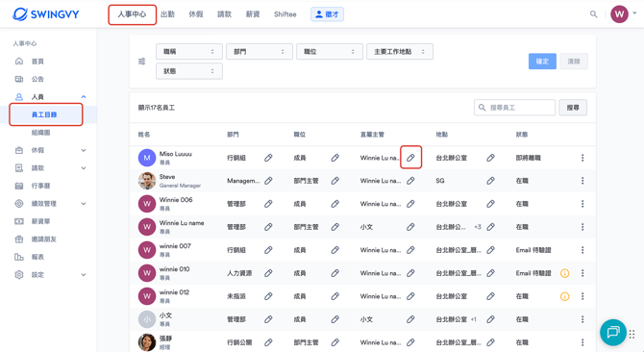The image size is (644, 352).
Task: Open 員工目錄 employee directory
Action: click(44, 114)
